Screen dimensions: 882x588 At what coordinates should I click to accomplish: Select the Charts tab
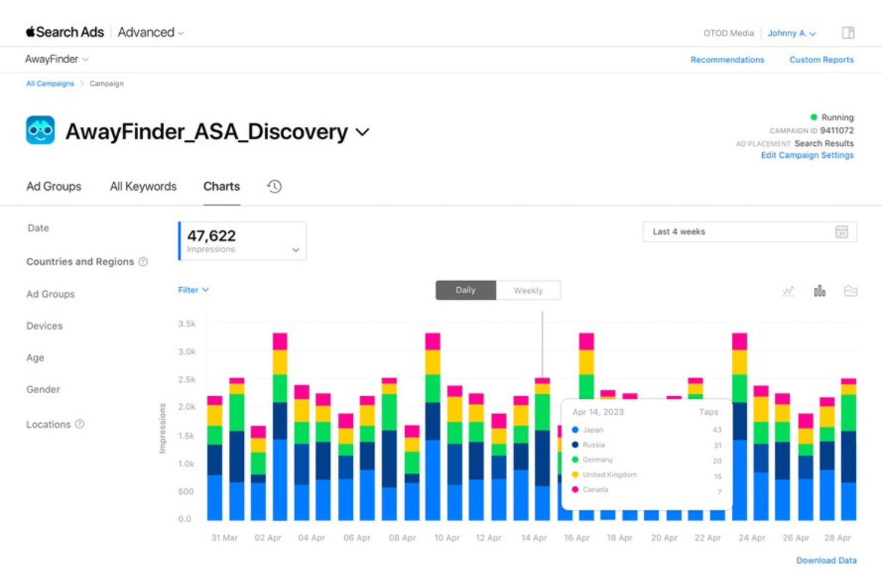click(222, 186)
